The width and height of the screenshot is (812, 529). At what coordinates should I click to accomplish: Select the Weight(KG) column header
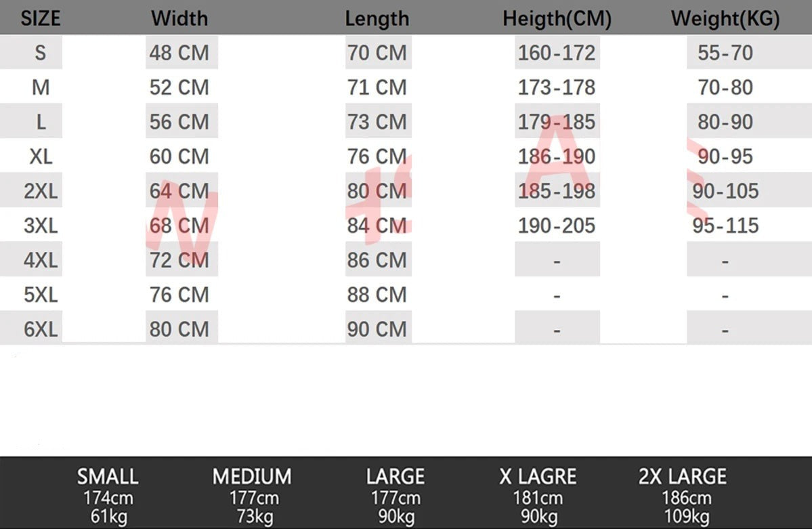click(x=725, y=19)
